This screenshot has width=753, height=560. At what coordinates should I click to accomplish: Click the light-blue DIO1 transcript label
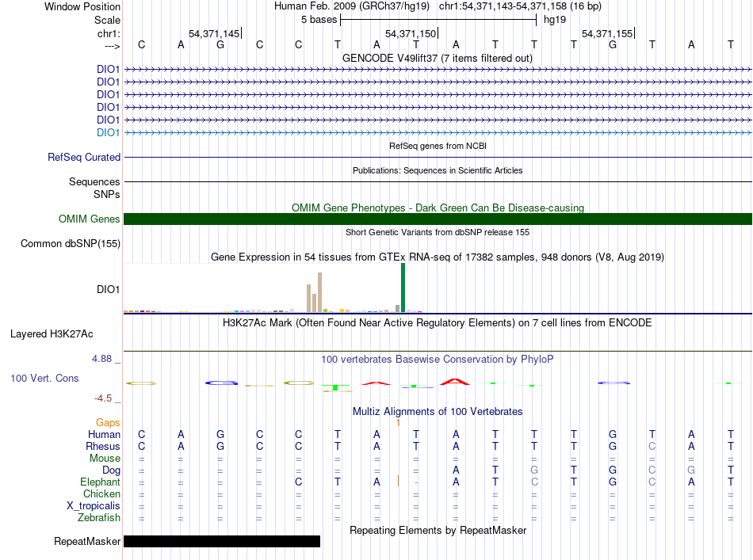click(108, 132)
